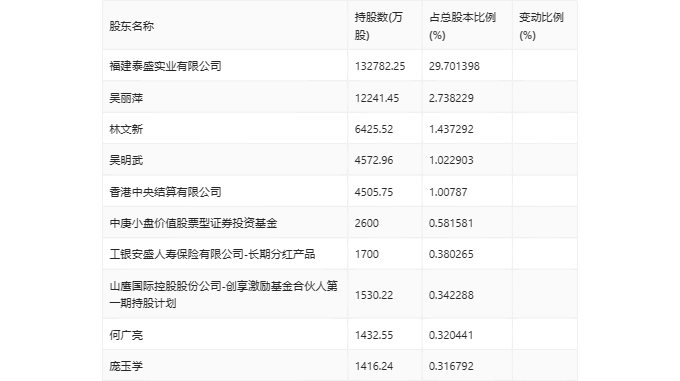The height and width of the screenshot is (381, 680).
Task: Click the value 1432.55
Action: pyautogui.click(x=373, y=335)
